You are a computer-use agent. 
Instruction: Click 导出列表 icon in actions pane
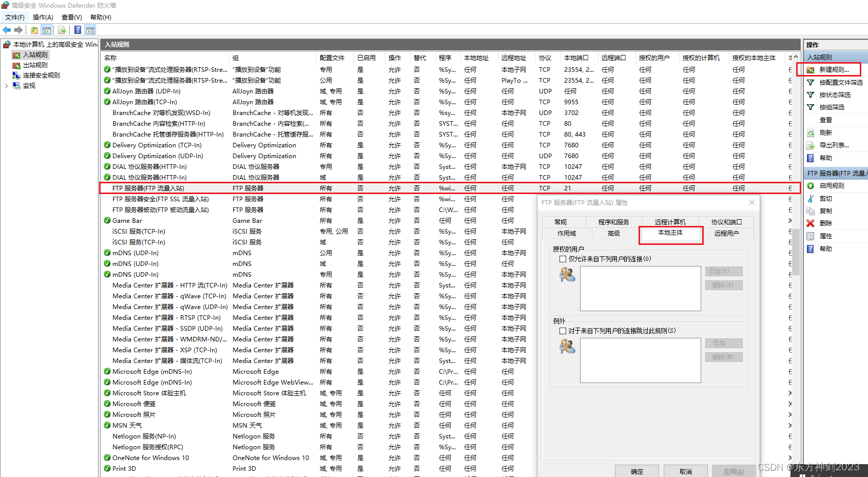pyautogui.click(x=811, y=145)
